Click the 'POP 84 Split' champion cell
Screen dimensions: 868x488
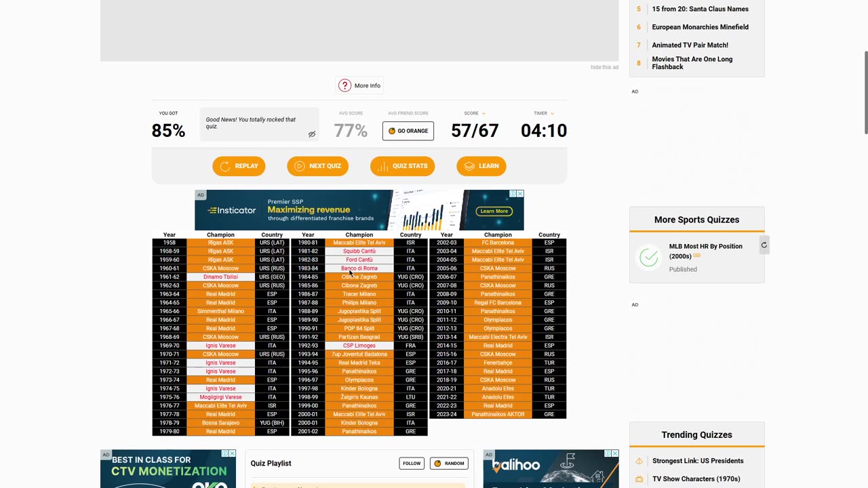359,329
